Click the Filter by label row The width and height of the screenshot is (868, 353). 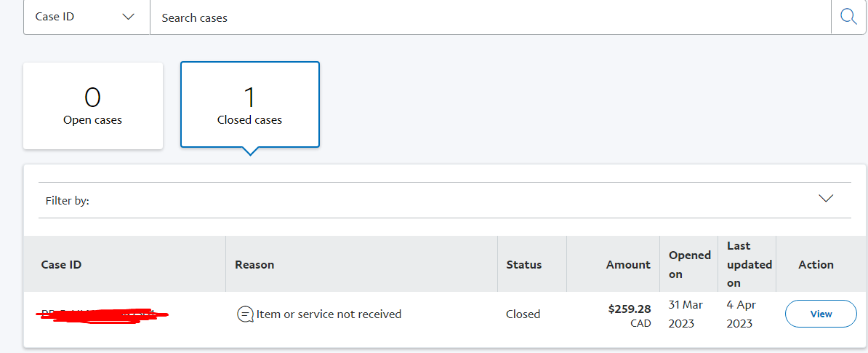(x=444, y=200)
